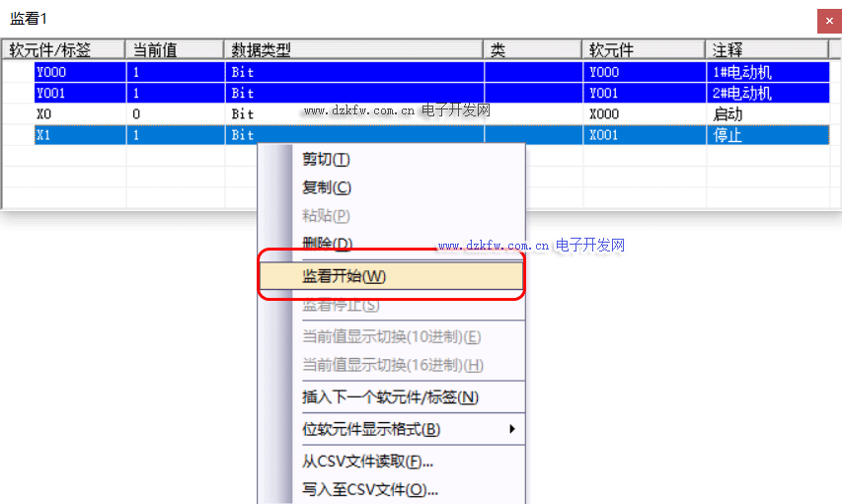Expand the 位软元件显示格式(B) submenu
Viewport: 842px width, 504px height.
371,429
